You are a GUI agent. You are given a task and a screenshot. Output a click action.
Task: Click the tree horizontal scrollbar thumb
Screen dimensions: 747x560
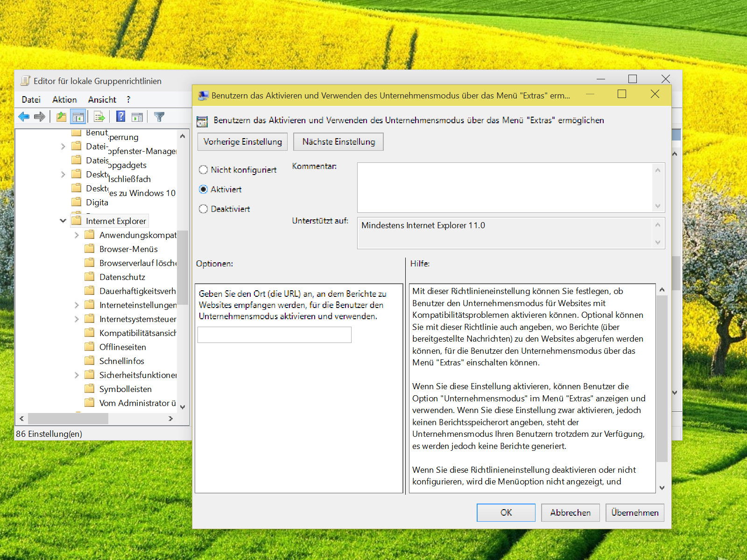click(68, 419)
